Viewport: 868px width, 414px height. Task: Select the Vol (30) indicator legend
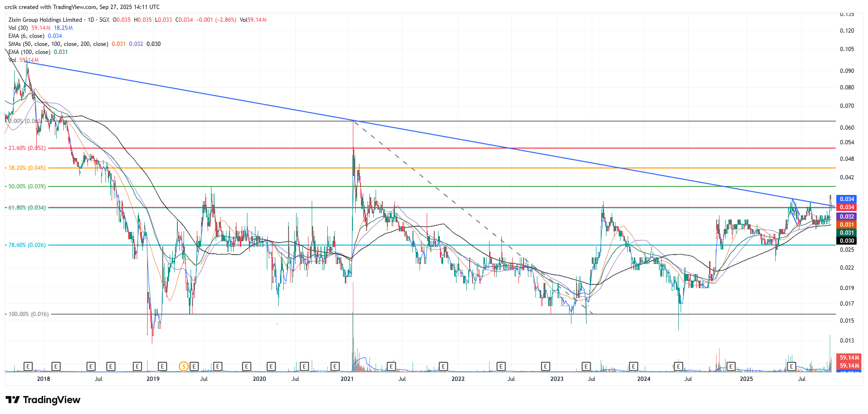pyautogui.click(x=18, y=28)
